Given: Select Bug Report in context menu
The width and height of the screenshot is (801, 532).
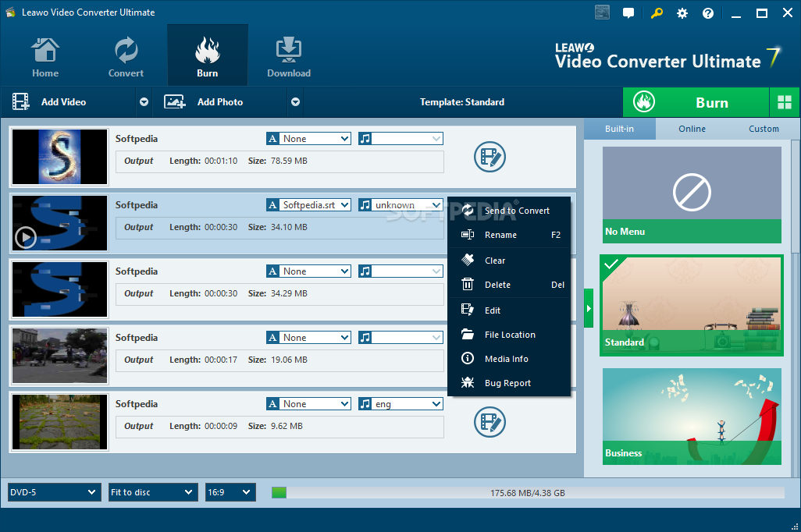Looking at the screenshot, I should pos(509,383).
